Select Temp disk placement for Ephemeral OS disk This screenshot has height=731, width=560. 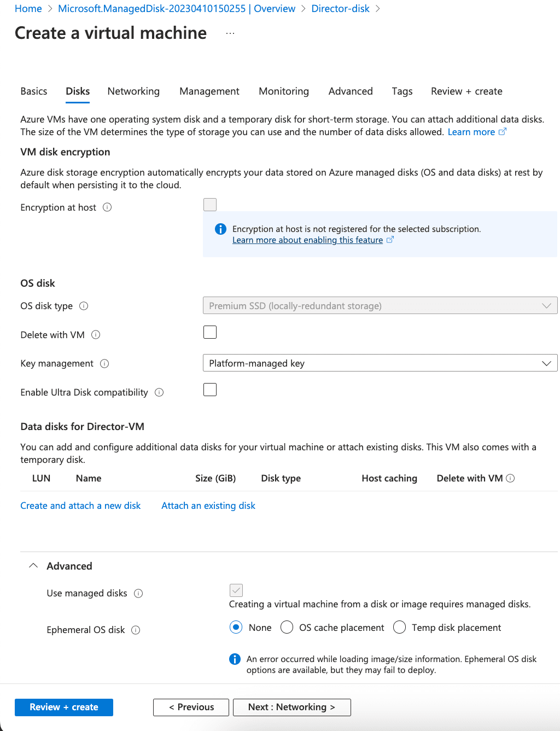tap(399, 627)
